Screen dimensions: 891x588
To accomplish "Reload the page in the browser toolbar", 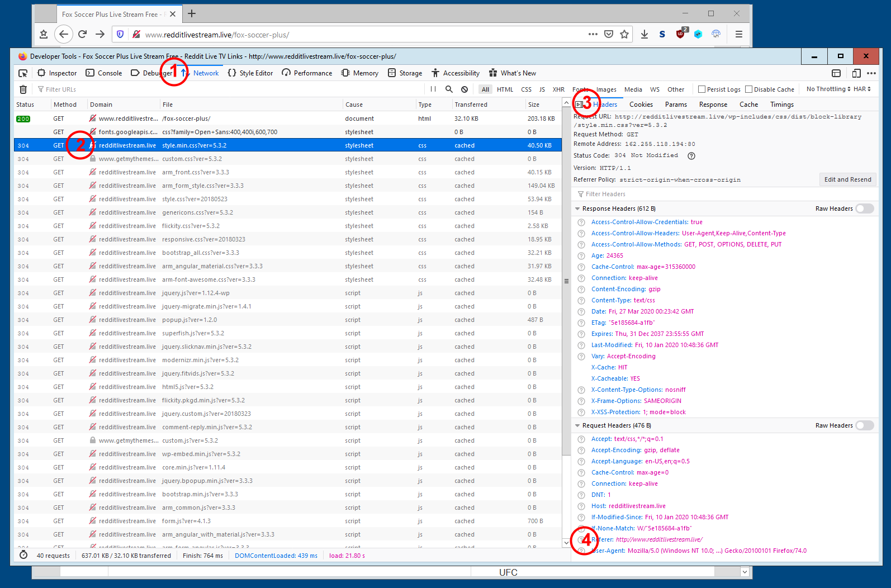I will [x=82, y=35].
